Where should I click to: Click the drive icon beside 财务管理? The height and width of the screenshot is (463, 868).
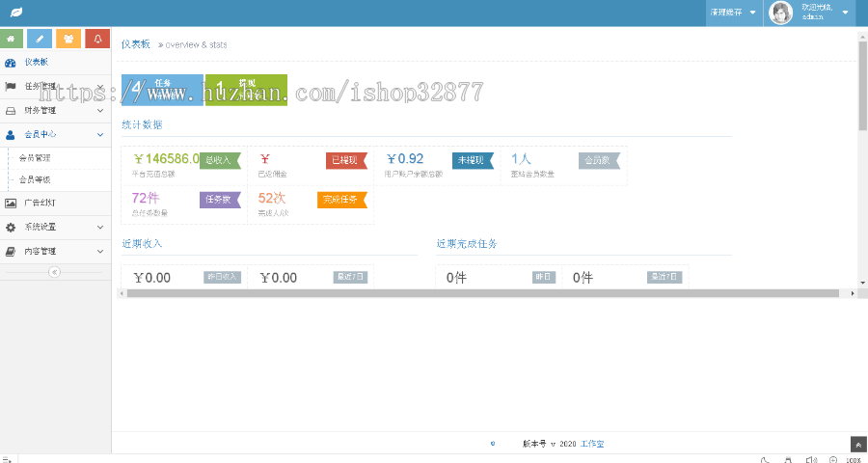pyautogui.click(x=11, y=111)
